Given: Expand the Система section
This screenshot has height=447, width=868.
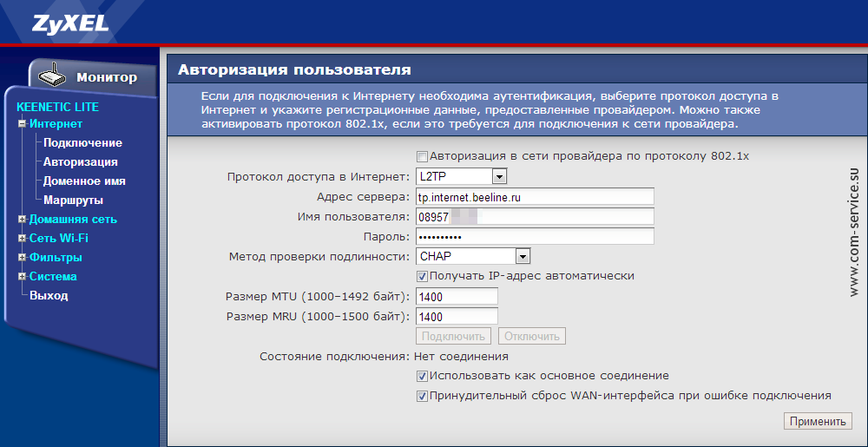Looking at the screenshot, I should pyautogui.click(x=22, y=277).
